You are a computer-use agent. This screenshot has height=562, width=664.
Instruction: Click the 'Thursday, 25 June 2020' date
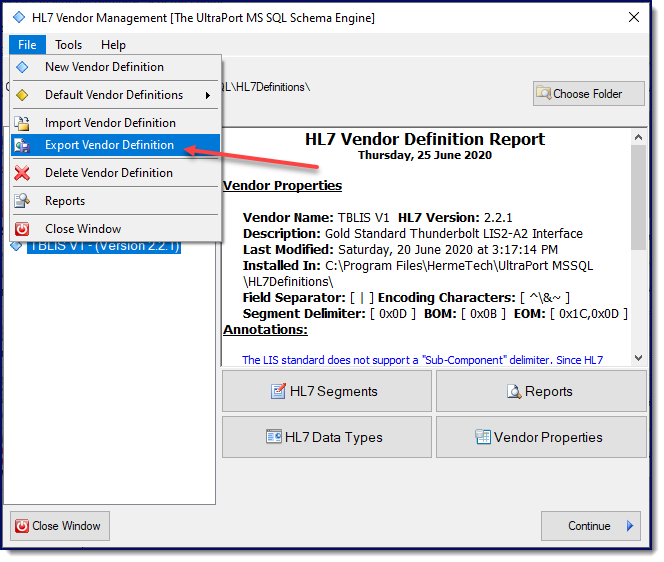point(425,155)
